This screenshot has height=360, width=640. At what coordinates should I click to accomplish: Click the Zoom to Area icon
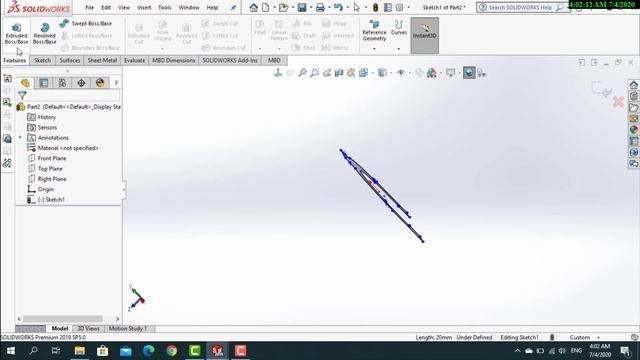point(315,73)
